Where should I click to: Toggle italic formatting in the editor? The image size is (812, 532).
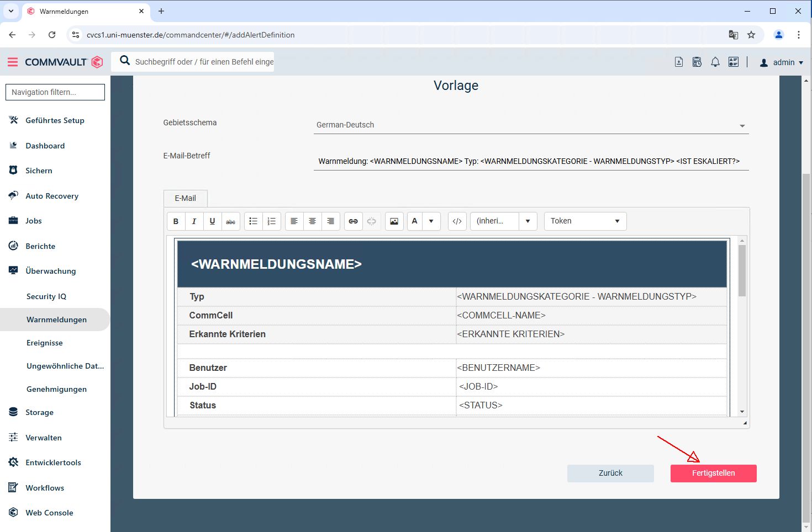coord(194,221)
